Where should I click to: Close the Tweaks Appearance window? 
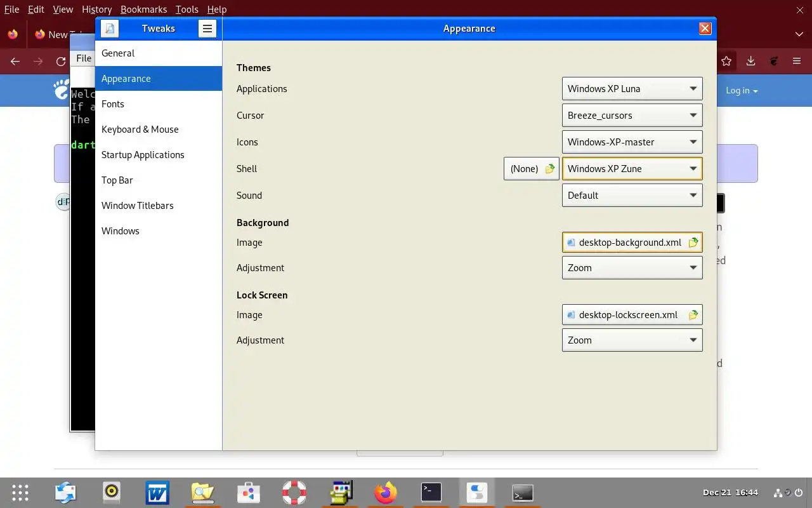click(x=705, y=29)
